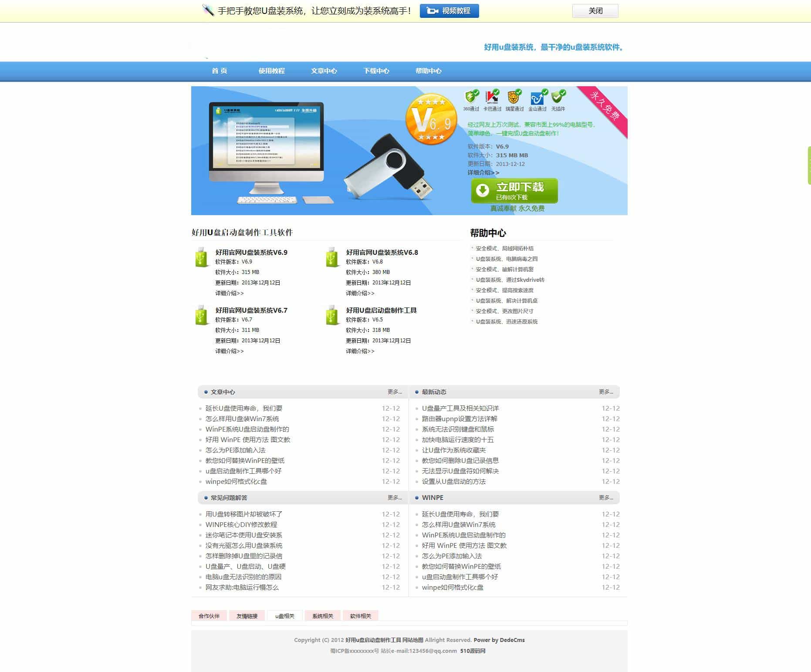Open article 用U盘转移图片却被破坏了
Screen dimensions: 811x672
[x=244, y=514]
